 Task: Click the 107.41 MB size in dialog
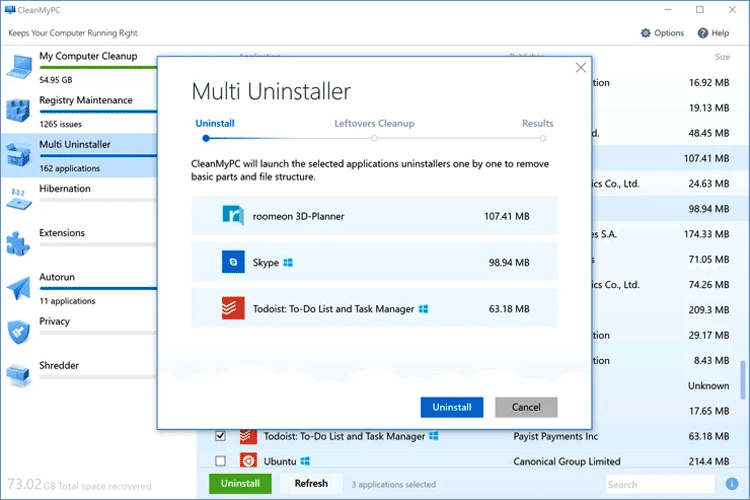pyautogui.click(x=507, y=216)
